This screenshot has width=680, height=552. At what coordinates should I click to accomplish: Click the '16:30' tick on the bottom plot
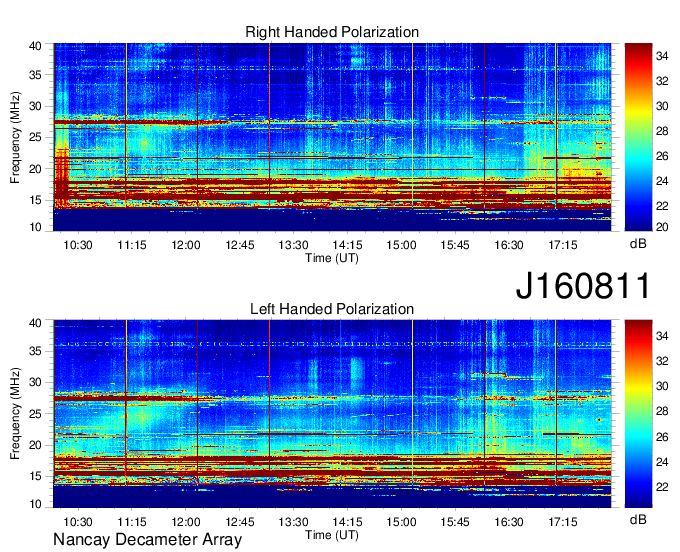509,522
